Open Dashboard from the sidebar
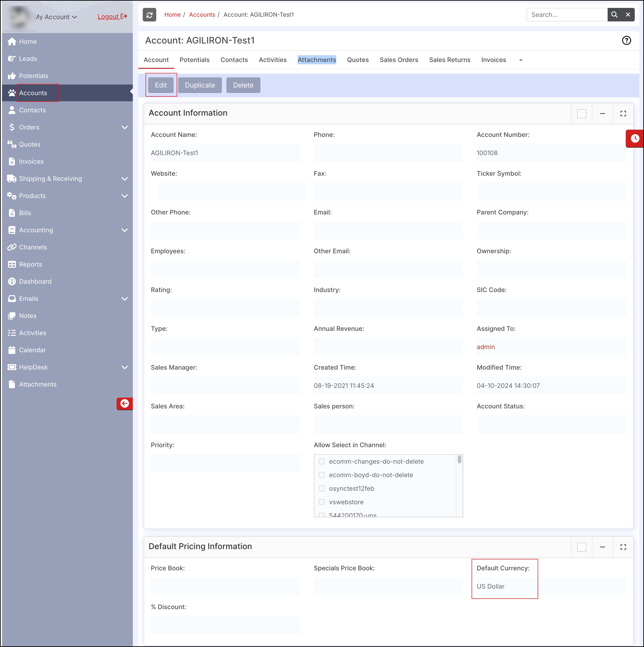Image resolution: width=644 pixels, height=647 pixels. [35, 281]
